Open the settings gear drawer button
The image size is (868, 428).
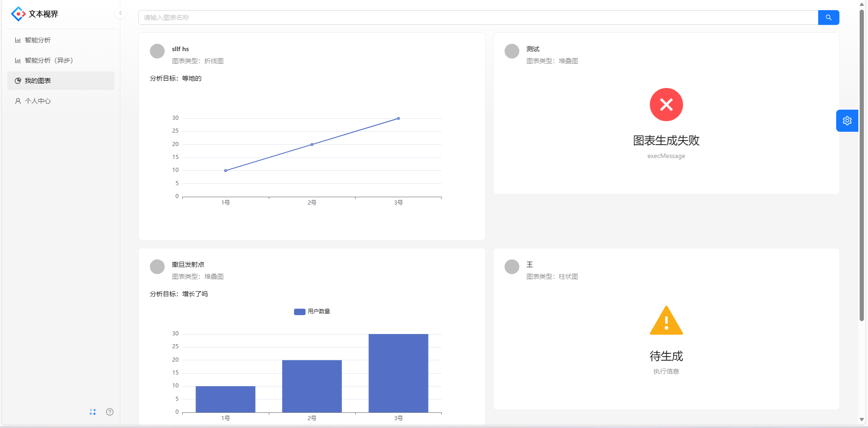coord(847,121)
